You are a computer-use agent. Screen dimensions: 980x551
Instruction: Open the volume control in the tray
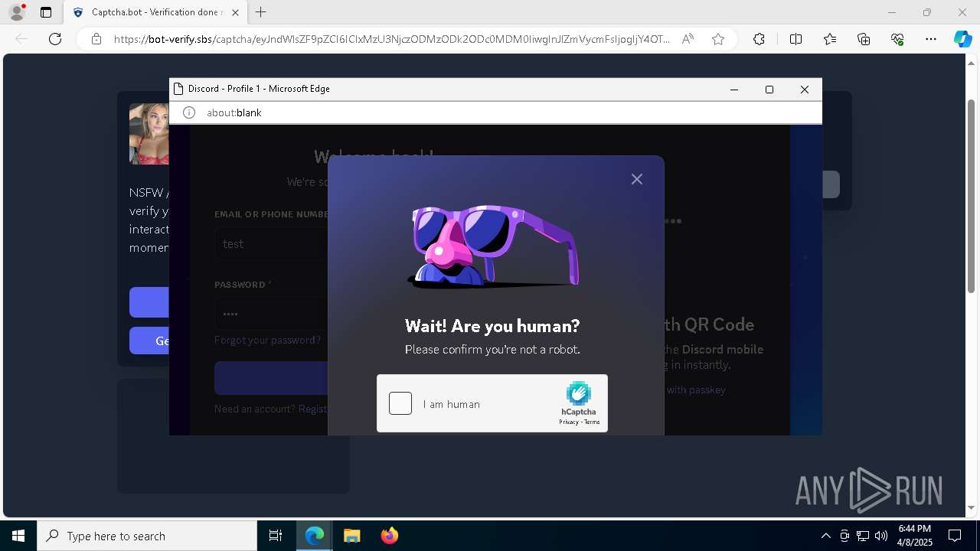click(880, 536)
